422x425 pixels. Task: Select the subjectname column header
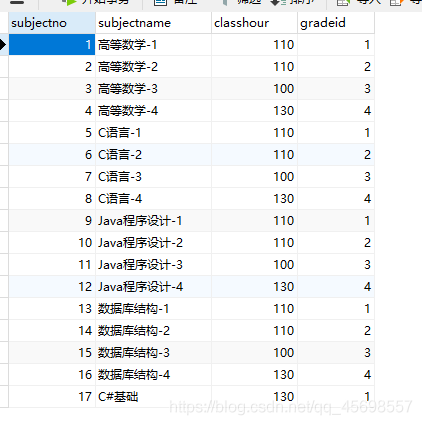[x=153, y=23]
